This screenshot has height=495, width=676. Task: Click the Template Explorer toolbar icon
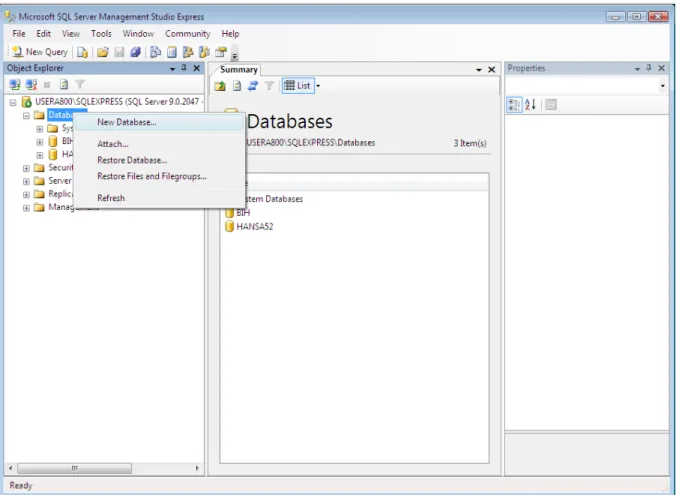pyautogui.click(x=204, y=52)
